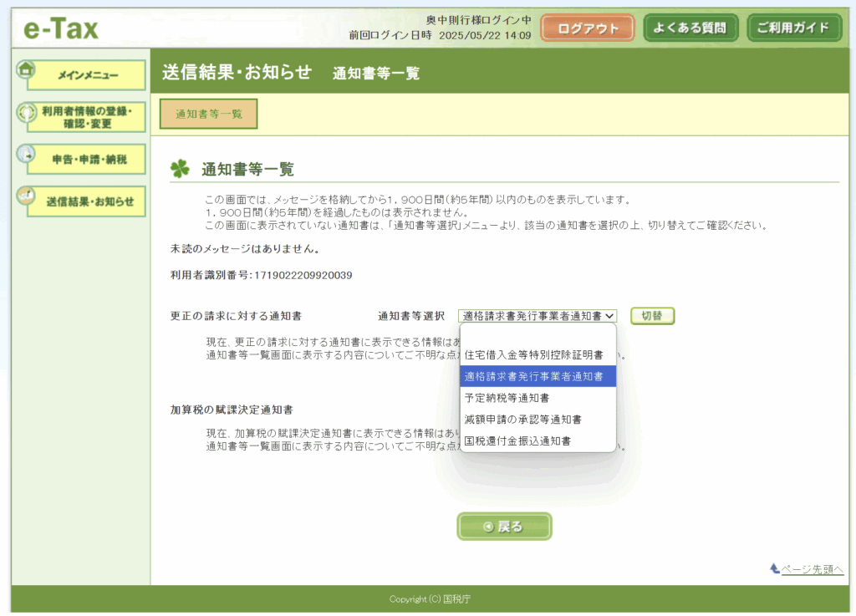This screenshot has height=616, width=856.
Task: Click the green 戻る button
Action: [x=504, y=527]
